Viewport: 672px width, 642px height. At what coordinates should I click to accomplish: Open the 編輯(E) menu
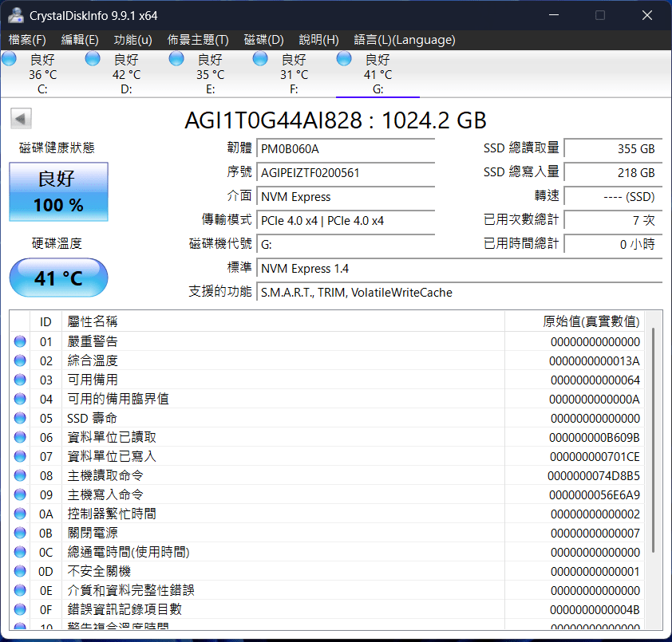click(80, 40)
